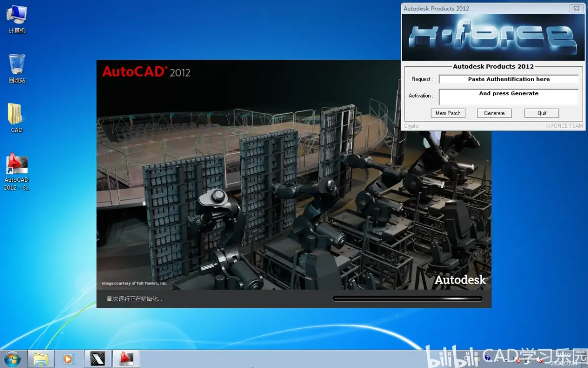Image resolution: width=588 pixels, height=368 pixels.
Task: Click the 'Activation :' label
Action: pos(420,96)
